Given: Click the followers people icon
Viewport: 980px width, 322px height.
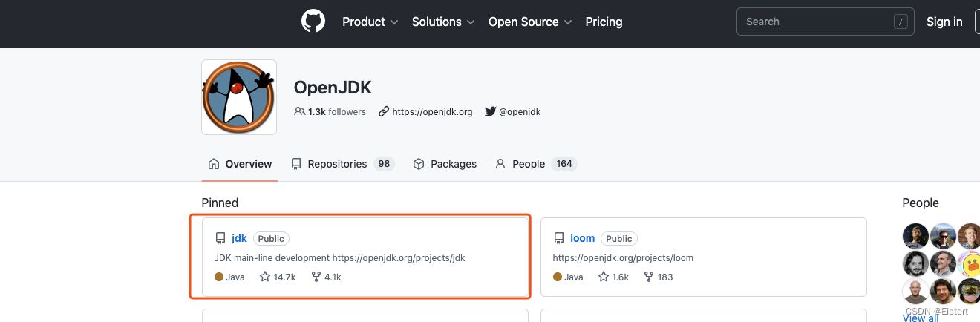Looking at the screenshot, I should tap(300, 111).
